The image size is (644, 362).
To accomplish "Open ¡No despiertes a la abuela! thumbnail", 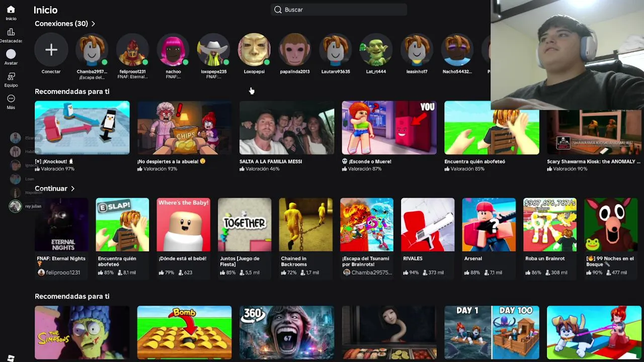I will [x=185, y=128].
